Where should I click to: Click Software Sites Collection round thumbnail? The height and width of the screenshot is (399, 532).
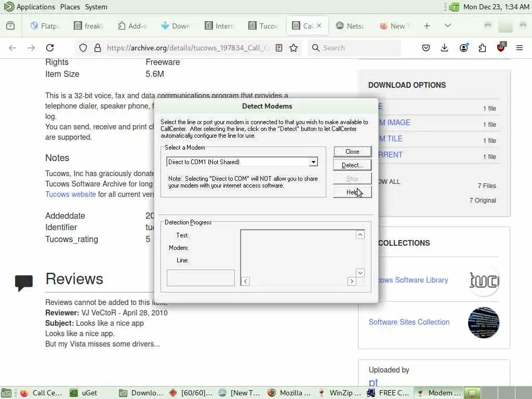[484, 322]
